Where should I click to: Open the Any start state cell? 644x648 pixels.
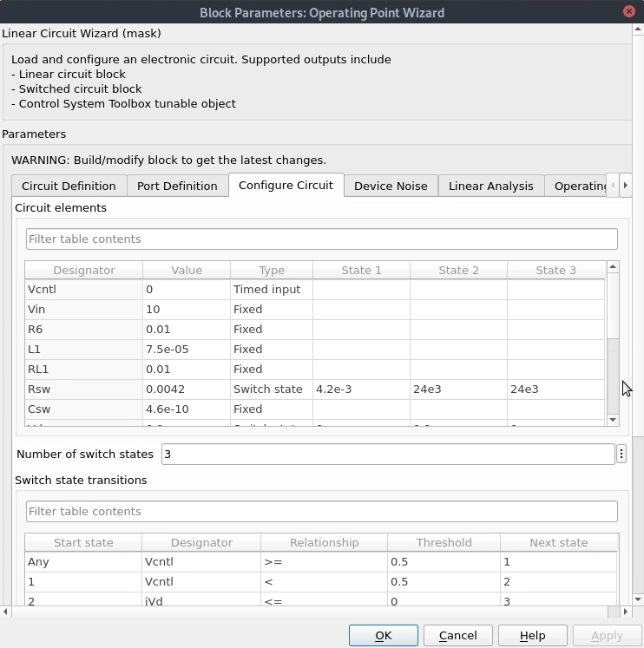coord(83,562)
